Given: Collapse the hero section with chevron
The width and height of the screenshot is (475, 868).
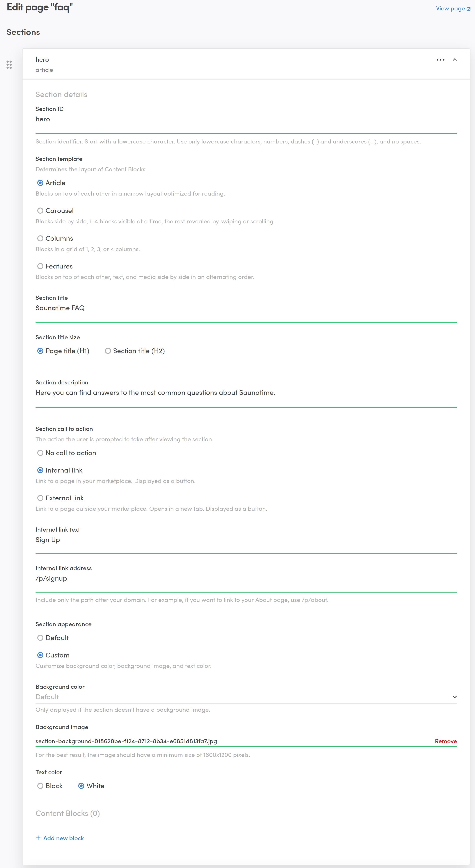Looking at the screenshot, I should pyautogui.click(x=455, y=60).
